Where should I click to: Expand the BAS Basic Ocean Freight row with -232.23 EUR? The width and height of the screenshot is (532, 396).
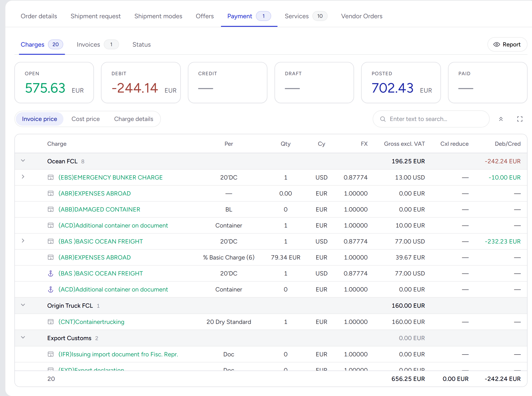pyautogui.click(x=23, y=241)
